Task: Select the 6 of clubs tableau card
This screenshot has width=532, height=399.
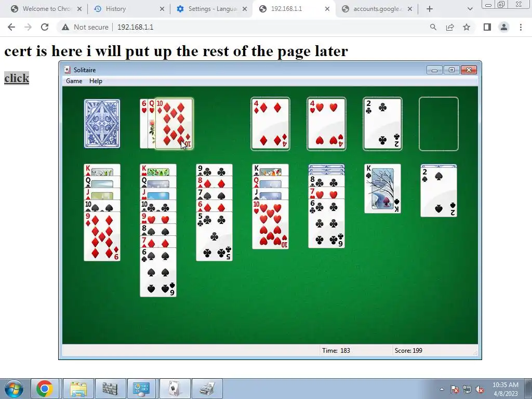Action: (x=326, y=223)
